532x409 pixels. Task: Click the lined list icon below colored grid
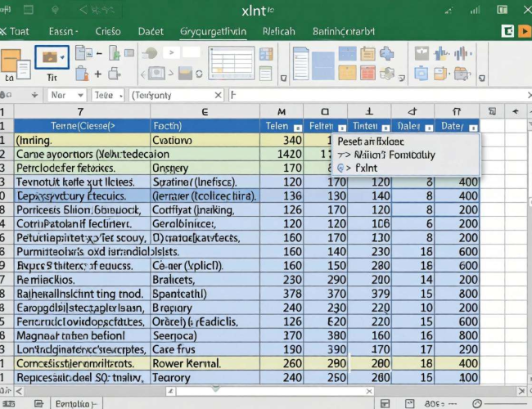tap(266, 73)
